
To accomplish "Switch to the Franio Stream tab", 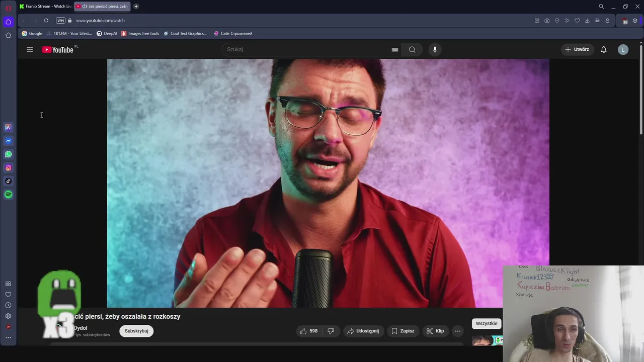I will [x=46, y=7].
